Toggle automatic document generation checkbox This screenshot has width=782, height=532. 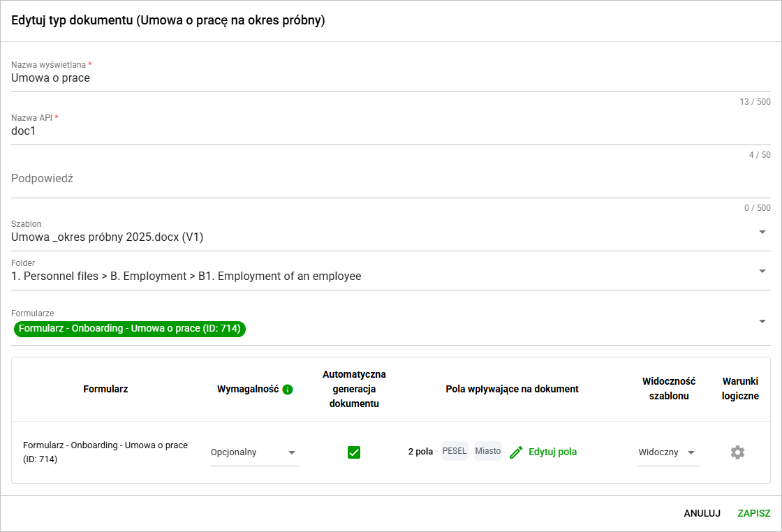coord(354,452)
